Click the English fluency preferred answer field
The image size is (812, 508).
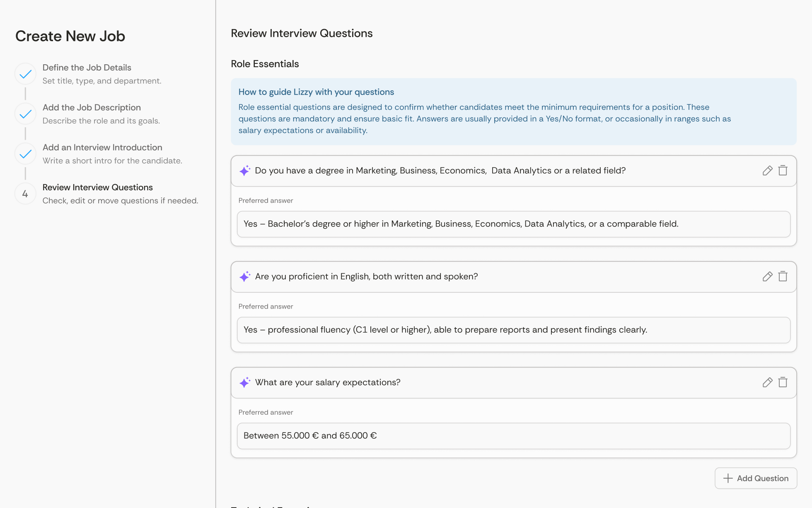point(513,330)
